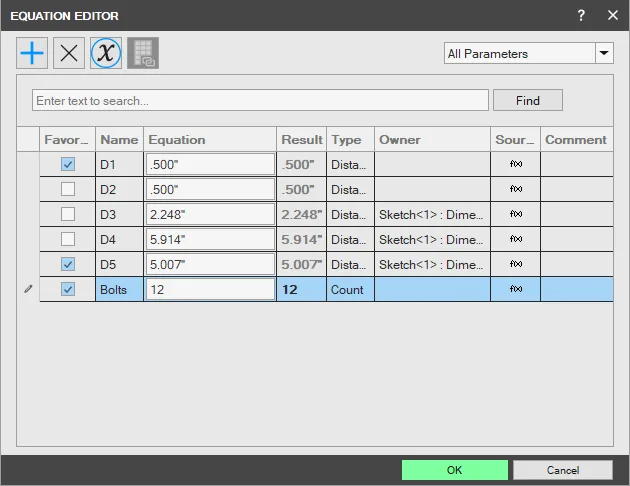Viewport: 630px width, 486px height.
Task: Select the D1 name cell
Action: (x=119, y=164)
